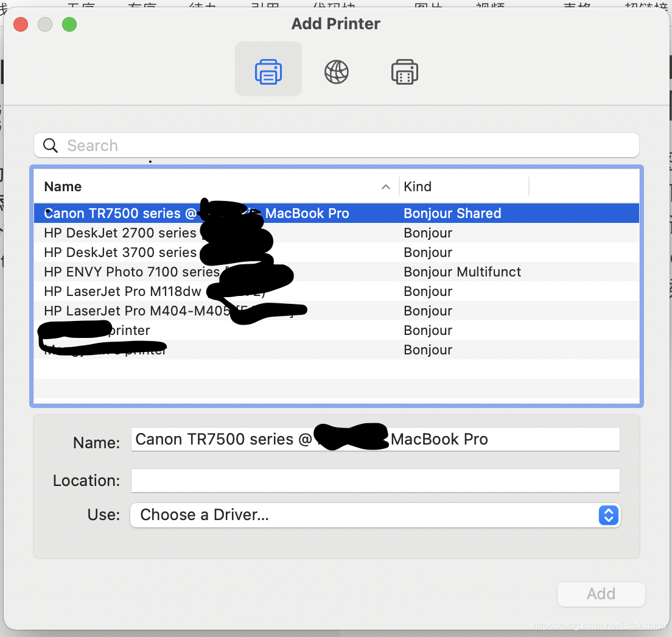Select the Default printer tab icon
This screenshot has width=672, height=637.
click(x=268, y=71)
